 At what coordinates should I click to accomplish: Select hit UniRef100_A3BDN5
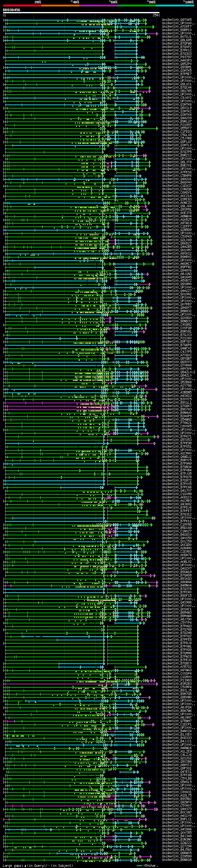[x=177, y=393]
